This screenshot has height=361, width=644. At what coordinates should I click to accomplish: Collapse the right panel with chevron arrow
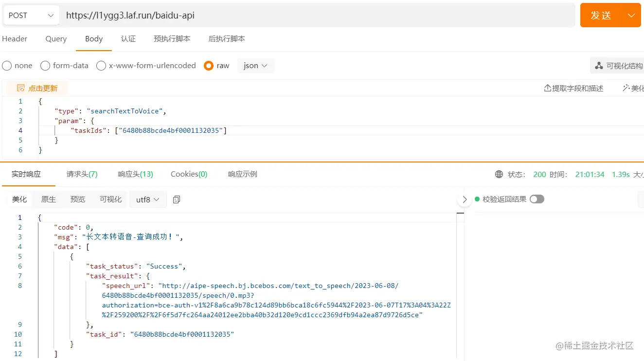465,199
